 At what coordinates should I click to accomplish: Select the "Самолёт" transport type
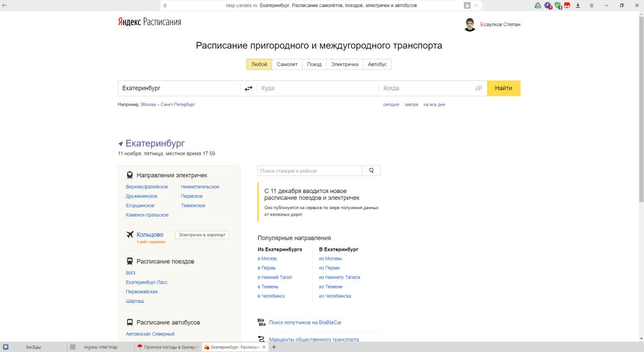(x=287, y=64)
